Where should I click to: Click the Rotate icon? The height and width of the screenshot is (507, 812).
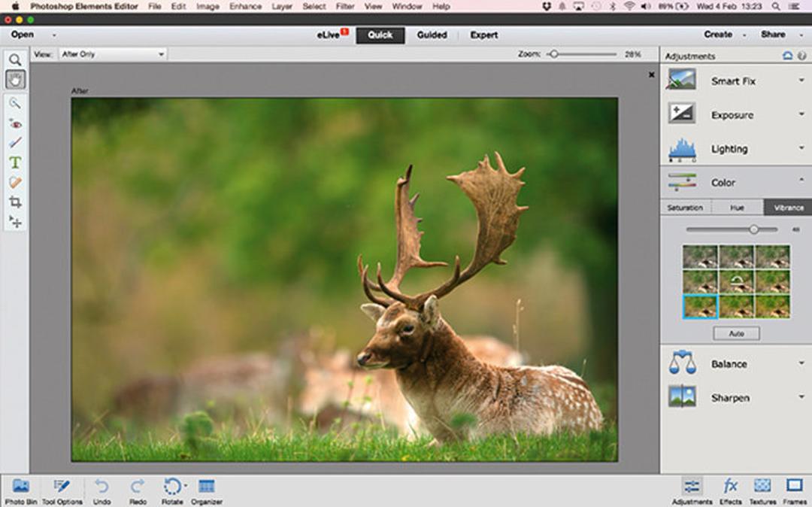tap(172, 491)
